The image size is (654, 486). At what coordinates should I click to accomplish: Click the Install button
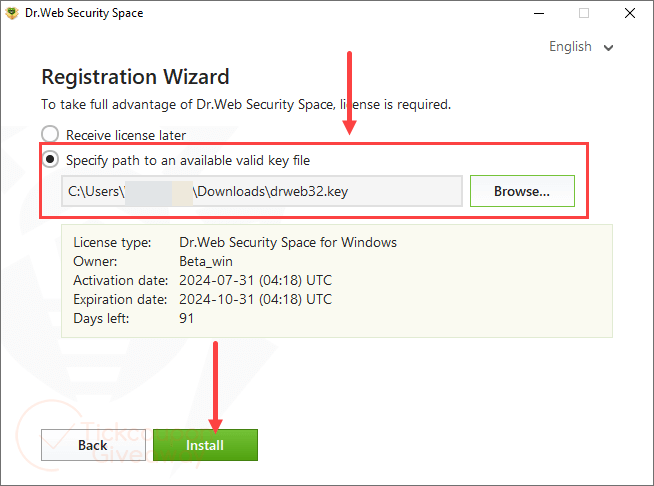pyautogui.click(x=205, y=445)
